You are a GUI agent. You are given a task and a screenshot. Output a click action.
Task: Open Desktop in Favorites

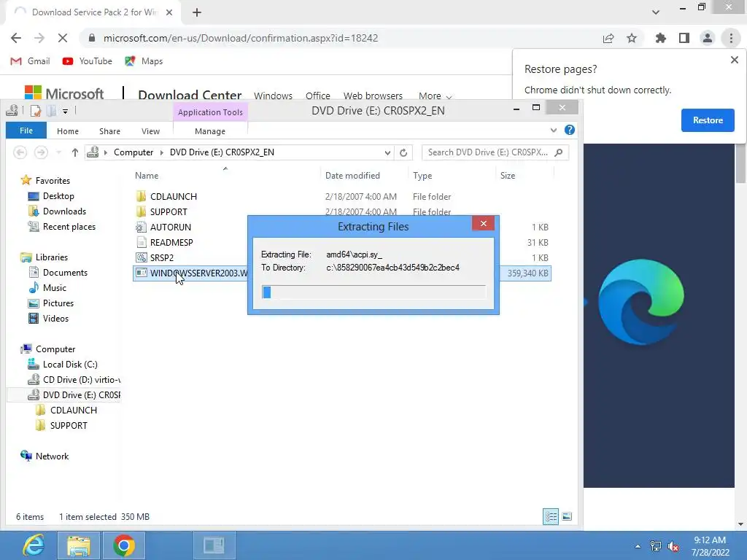click(58, 196)
